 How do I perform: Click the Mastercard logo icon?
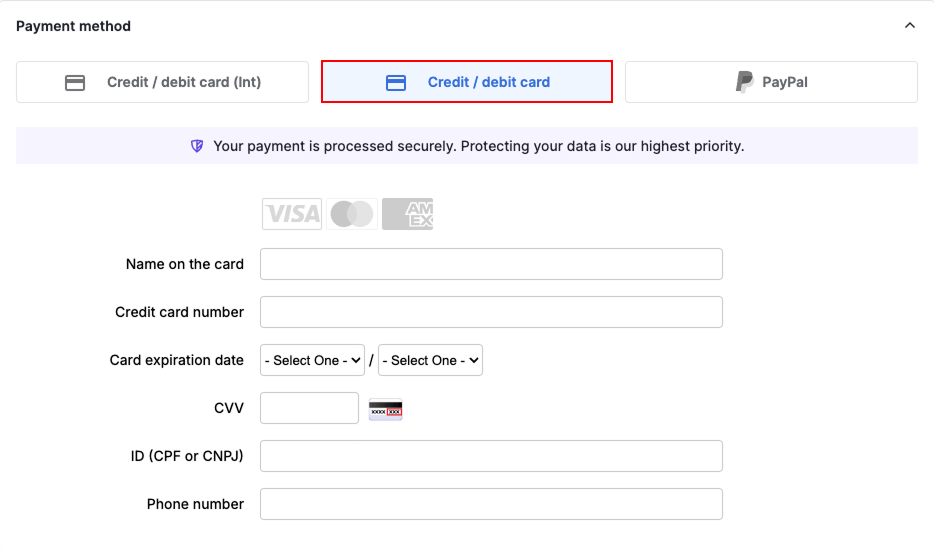click(x=352, y=214)
